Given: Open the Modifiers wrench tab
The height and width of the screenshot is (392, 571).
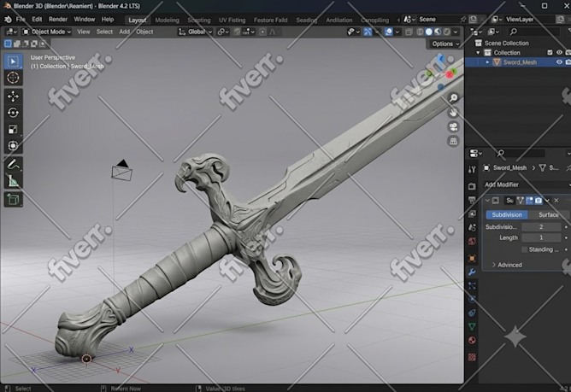Looking at the screenshot, I should tap(472, 272).
